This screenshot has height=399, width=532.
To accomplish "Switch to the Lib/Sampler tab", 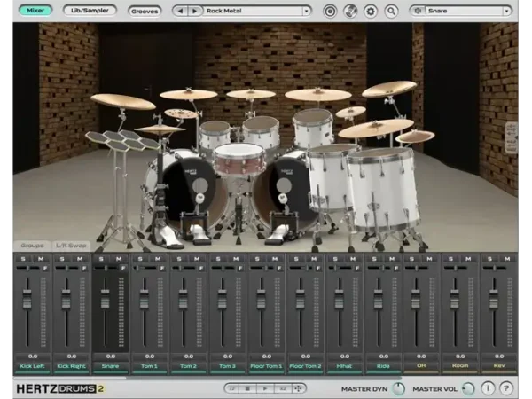I will (90, 11).
